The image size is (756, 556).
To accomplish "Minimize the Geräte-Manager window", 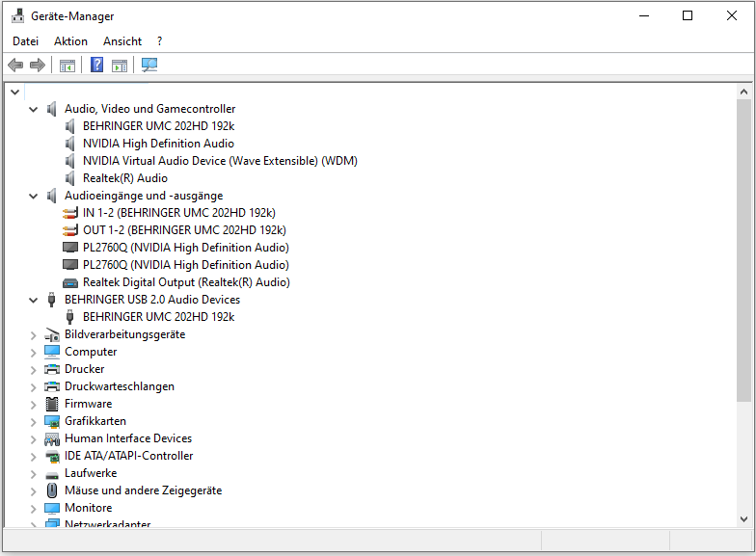I will 644,15.
